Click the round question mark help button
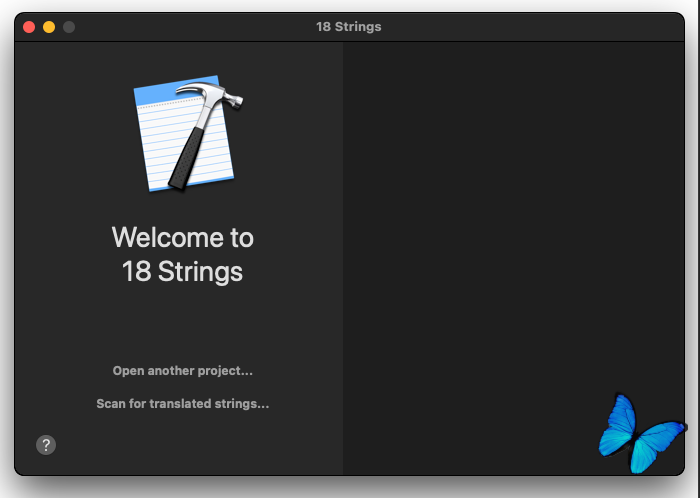This screenshot has height=498, width=700. click(x=46, y=445)
